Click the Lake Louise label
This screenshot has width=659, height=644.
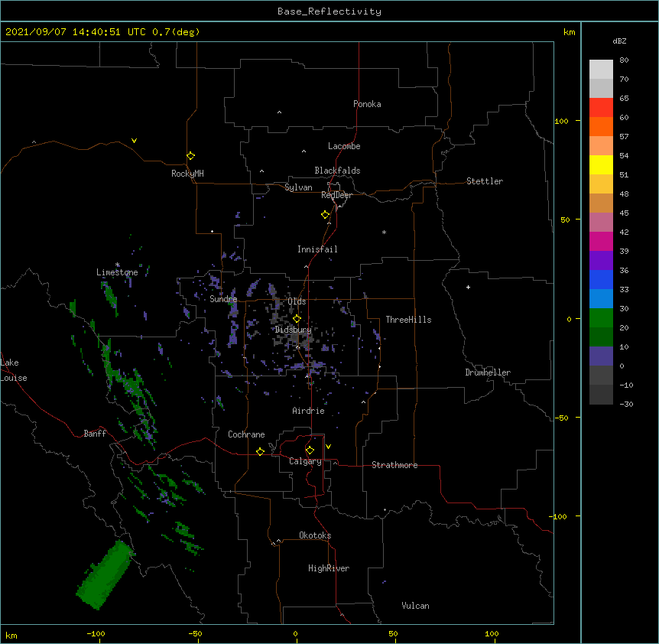pos(14,370)
